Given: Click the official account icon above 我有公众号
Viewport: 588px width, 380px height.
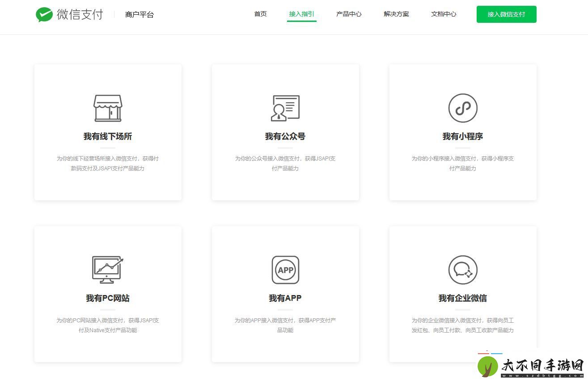Looking at the screenshot, I should click(285, 108).
